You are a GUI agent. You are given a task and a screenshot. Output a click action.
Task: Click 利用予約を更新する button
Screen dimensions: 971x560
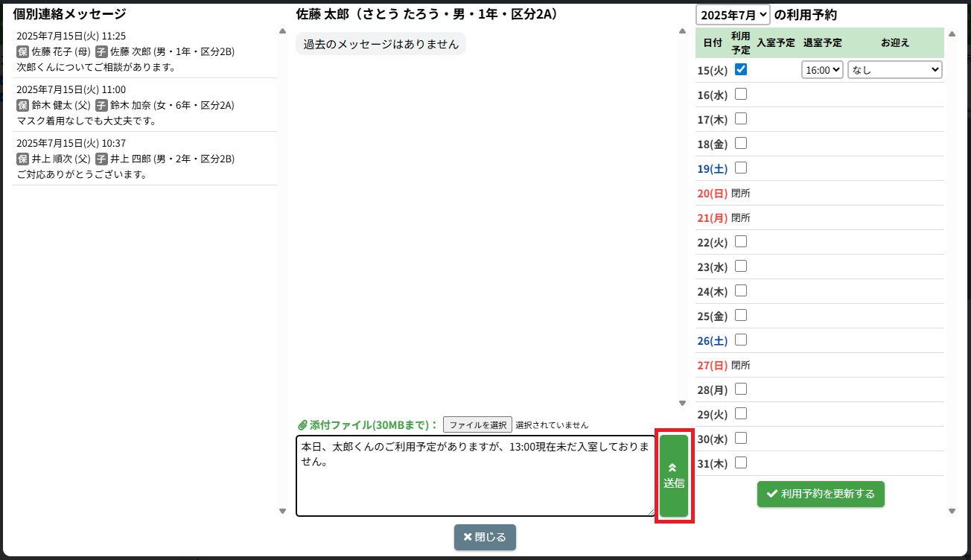pyautogui.click(x=821, y=494)
